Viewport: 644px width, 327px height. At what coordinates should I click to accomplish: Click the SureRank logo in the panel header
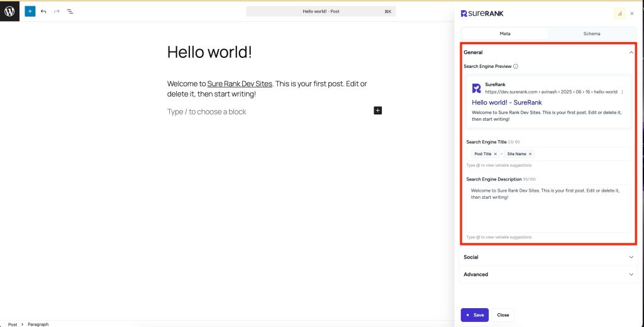click(482, 14)
